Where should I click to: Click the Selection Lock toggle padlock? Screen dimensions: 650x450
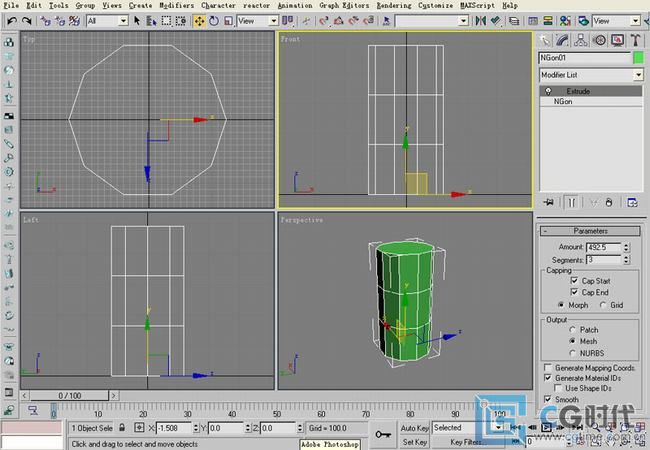pyautogui.click(x=122, y=427)
